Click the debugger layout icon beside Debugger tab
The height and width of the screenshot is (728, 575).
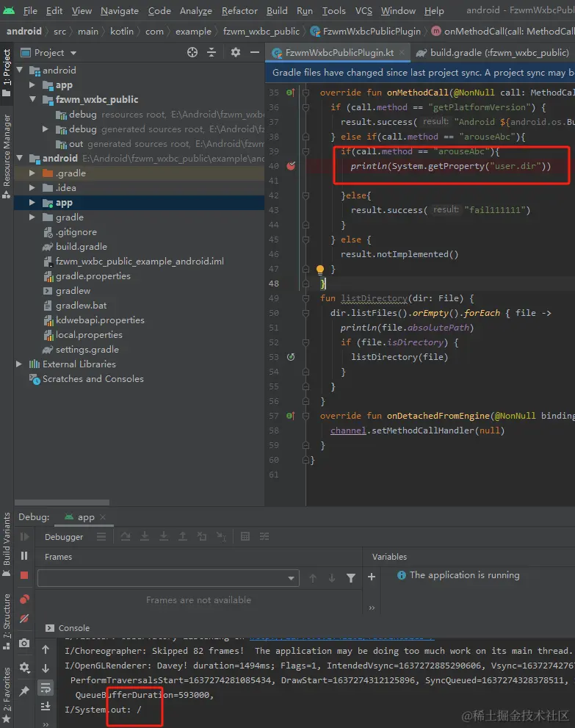101,537
